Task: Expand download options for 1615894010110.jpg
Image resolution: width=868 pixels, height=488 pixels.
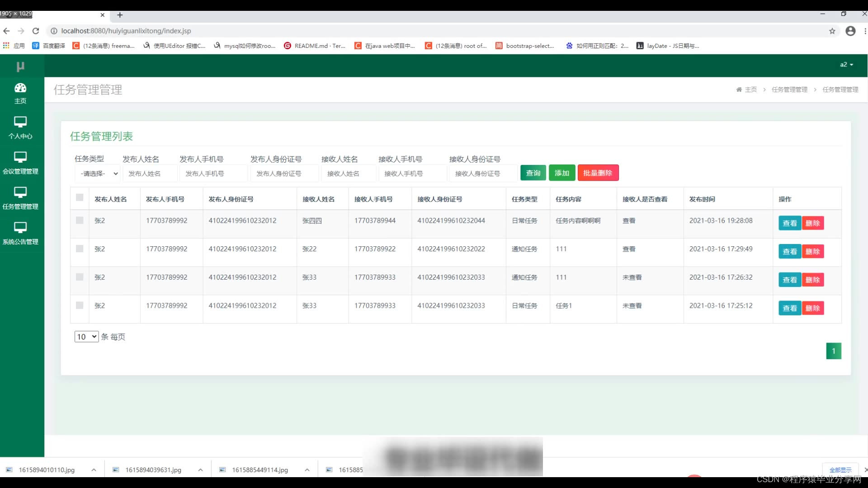Action: click(94, 470)
